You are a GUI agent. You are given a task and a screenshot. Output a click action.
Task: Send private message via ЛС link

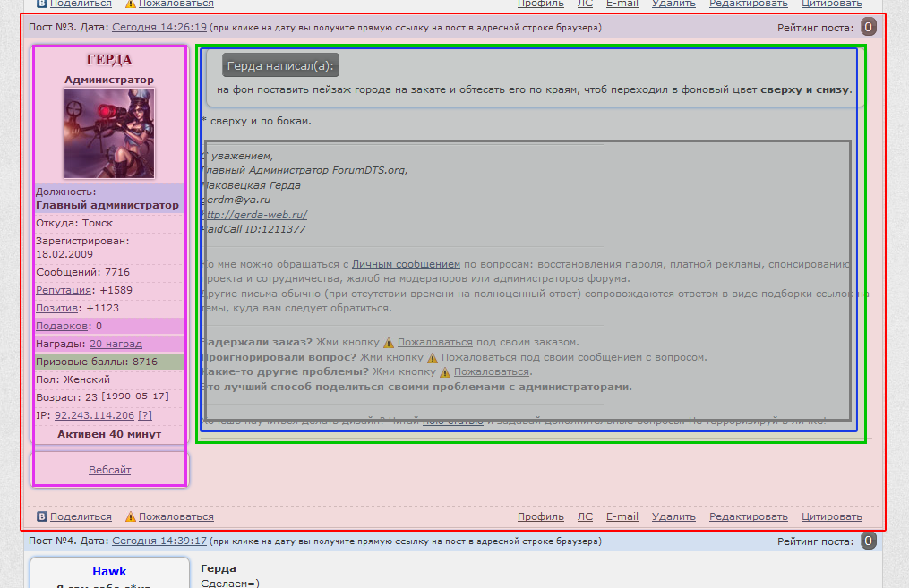pos(585,516)
